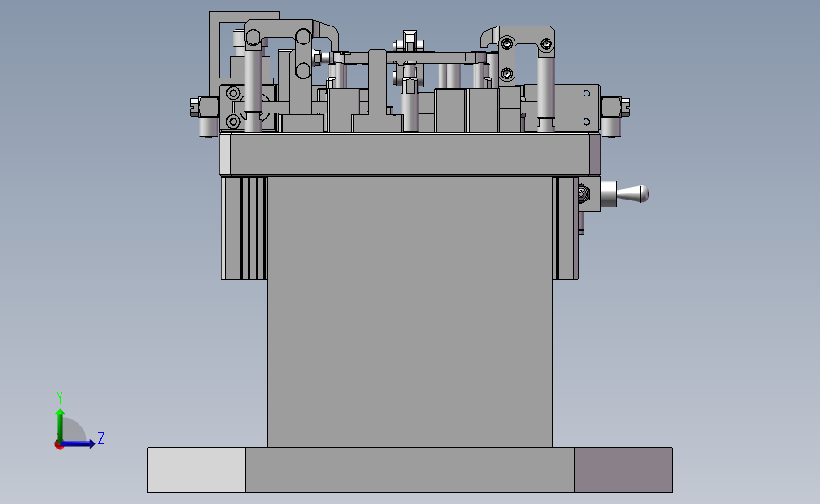Click the blue Z axis arrow of triad
Image resolution: width=820 pixels, height=504 pixels.
tap(79, 444)
